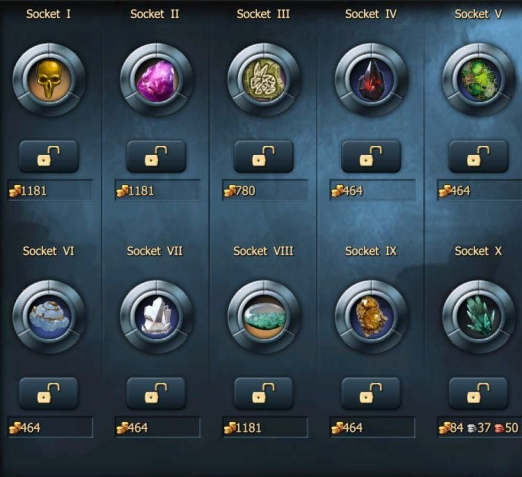Image resolution: width=522 pixels, height=477 pixels.
Task: Select the teal powder bowl in Socket VIII
Action: [x=264, y=317]
